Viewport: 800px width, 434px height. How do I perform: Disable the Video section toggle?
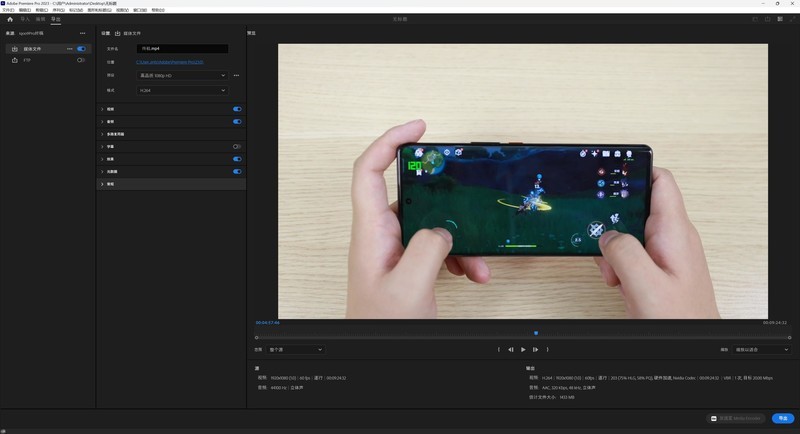(237, 109)
